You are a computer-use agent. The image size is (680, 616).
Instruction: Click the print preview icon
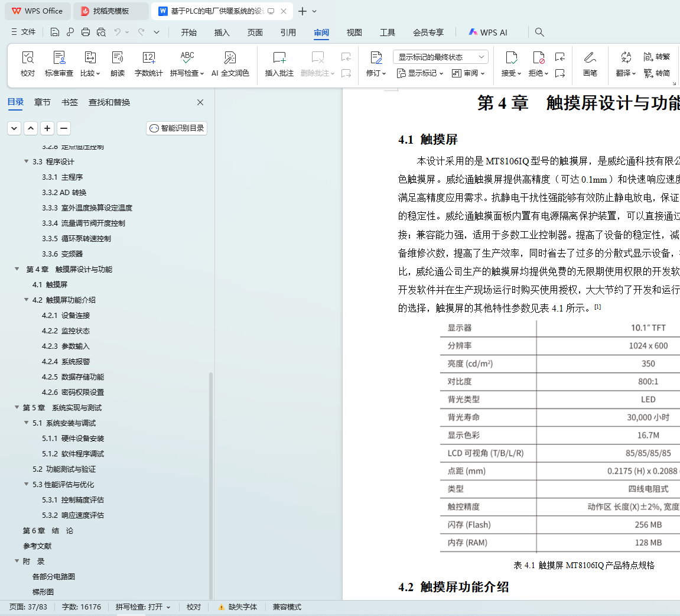[101, 32]
